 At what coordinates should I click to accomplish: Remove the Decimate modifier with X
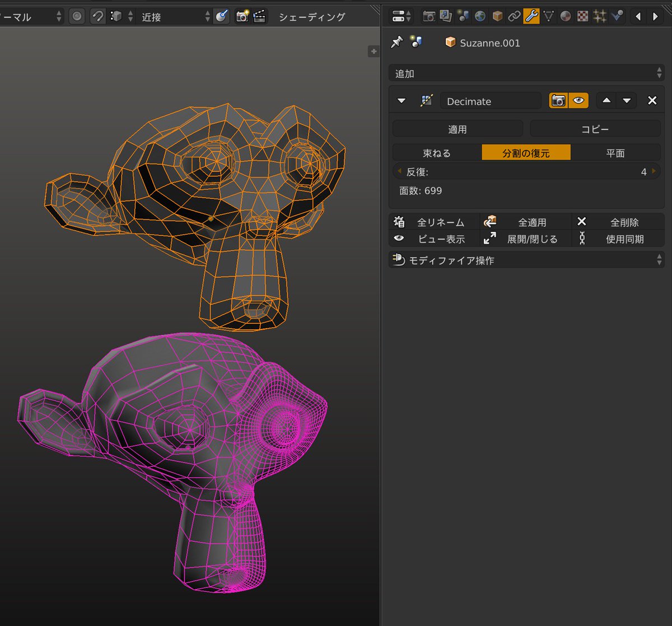[x=652, y=101]
